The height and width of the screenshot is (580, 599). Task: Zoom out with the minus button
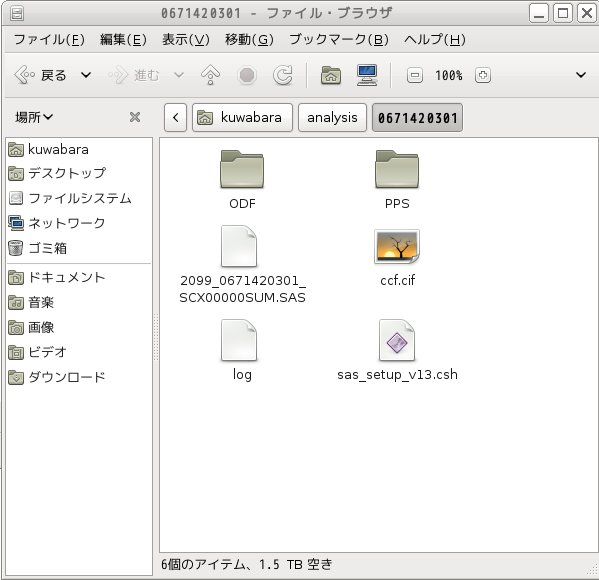pos(414,75)
